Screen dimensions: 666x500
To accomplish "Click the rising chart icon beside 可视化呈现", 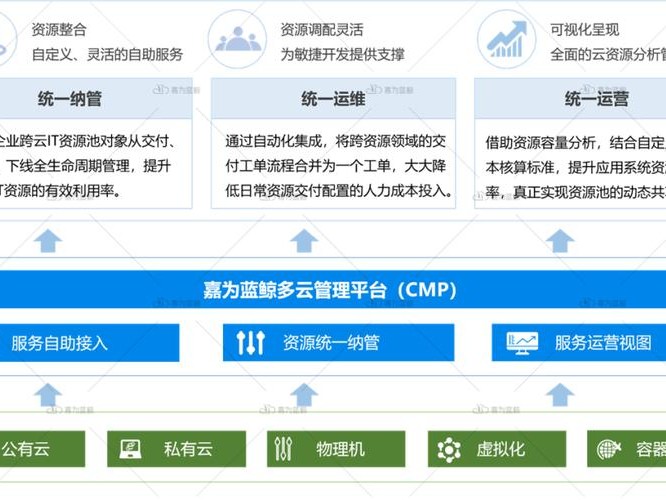I will [506, 39].
